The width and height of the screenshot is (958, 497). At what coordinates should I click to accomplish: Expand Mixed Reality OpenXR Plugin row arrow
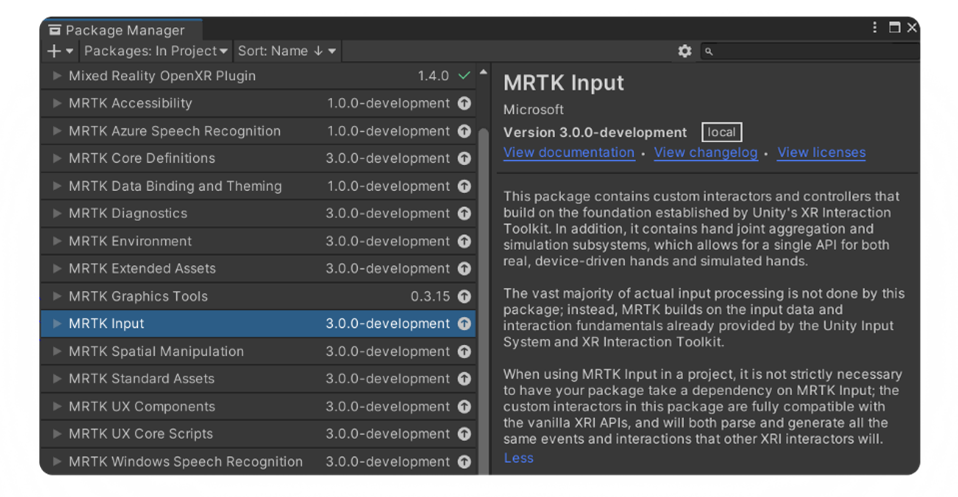[56, 76]
